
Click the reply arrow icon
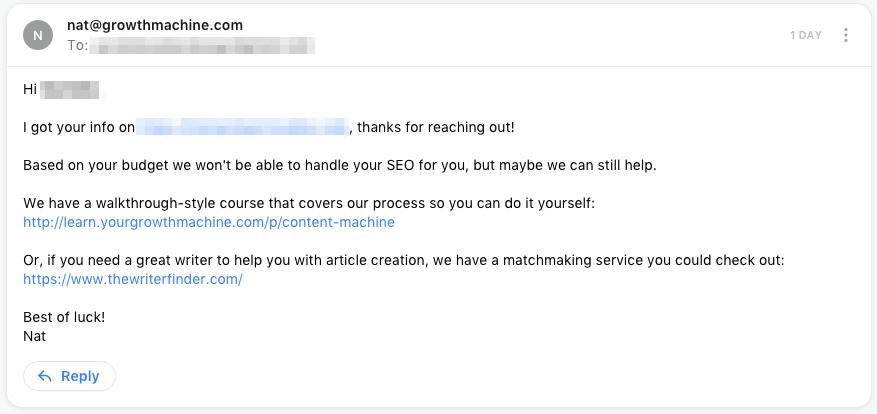[x=44, y=376]
